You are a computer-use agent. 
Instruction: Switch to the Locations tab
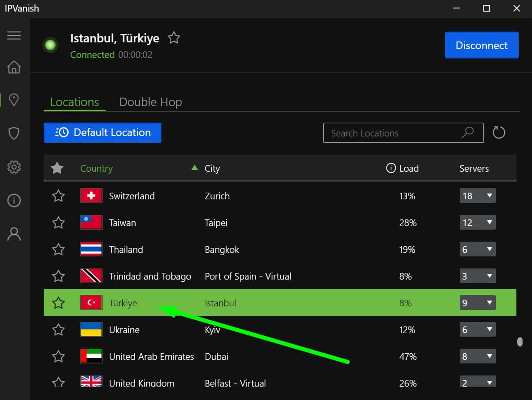pyautogui.click(x=74, y=102)
